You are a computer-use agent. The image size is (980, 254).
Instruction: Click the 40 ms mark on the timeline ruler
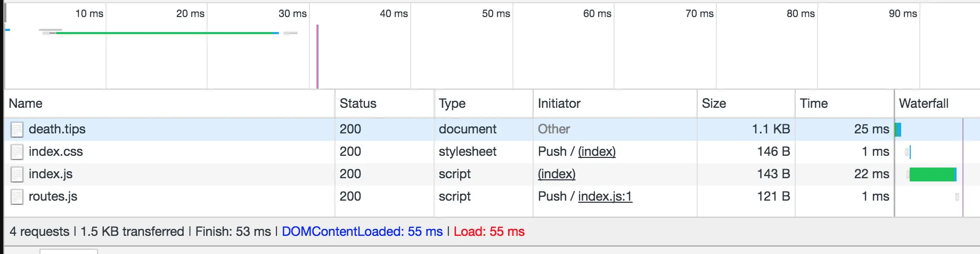pyautogui.click(x=394, y=14)
